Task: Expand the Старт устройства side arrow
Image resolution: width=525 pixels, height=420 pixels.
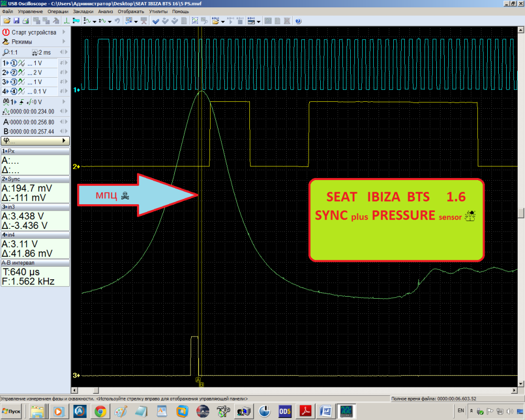Action: click(x=65, y=32)
